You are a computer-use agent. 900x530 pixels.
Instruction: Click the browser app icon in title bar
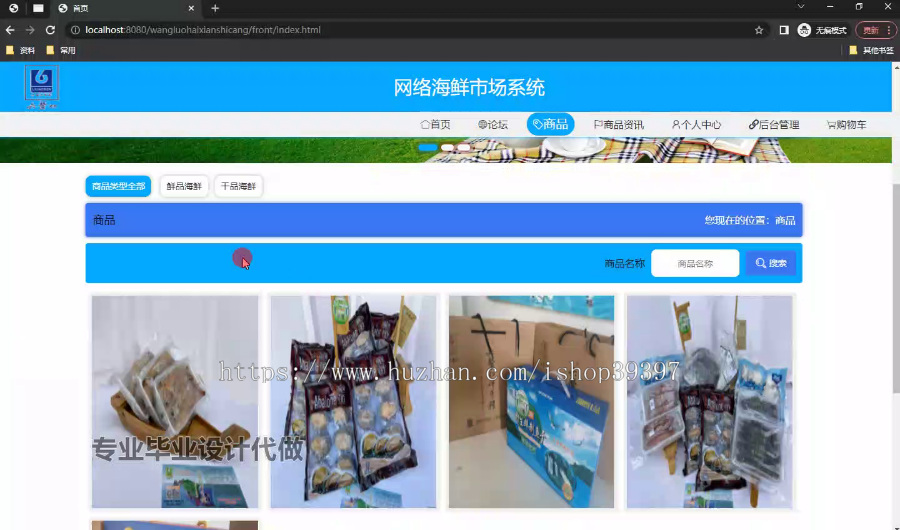pos(13,8)
